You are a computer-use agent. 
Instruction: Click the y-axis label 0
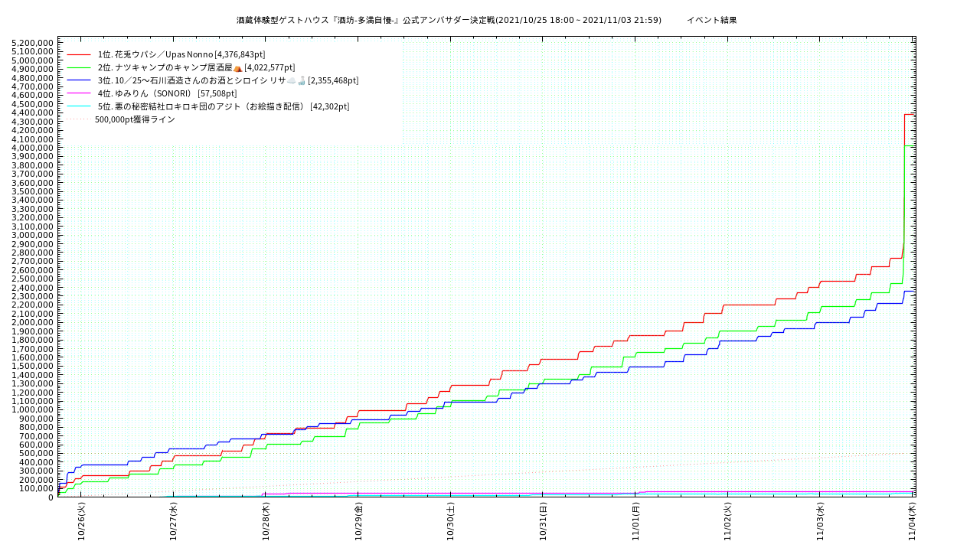click(x=51, y=497)
